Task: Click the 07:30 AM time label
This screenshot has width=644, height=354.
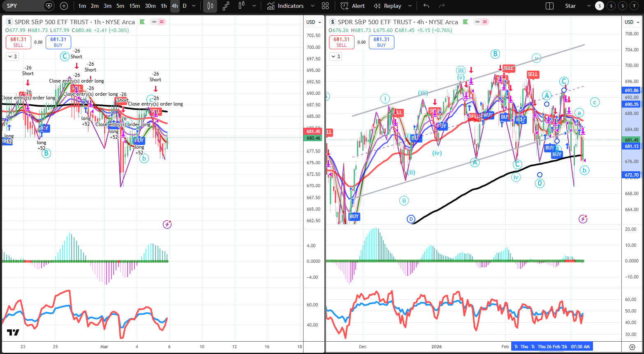Action: click(x=581, y=347)
